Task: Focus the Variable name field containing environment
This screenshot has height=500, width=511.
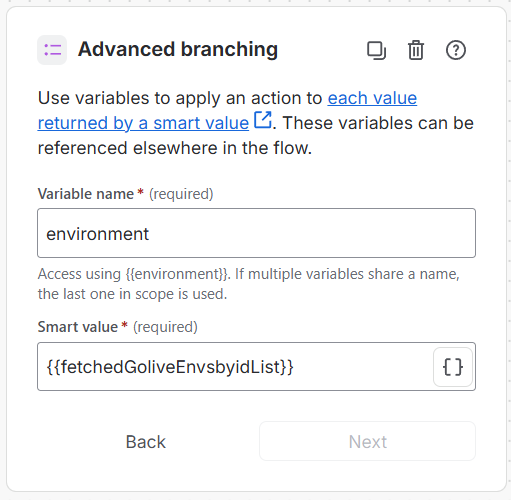Action: point(256,233)
